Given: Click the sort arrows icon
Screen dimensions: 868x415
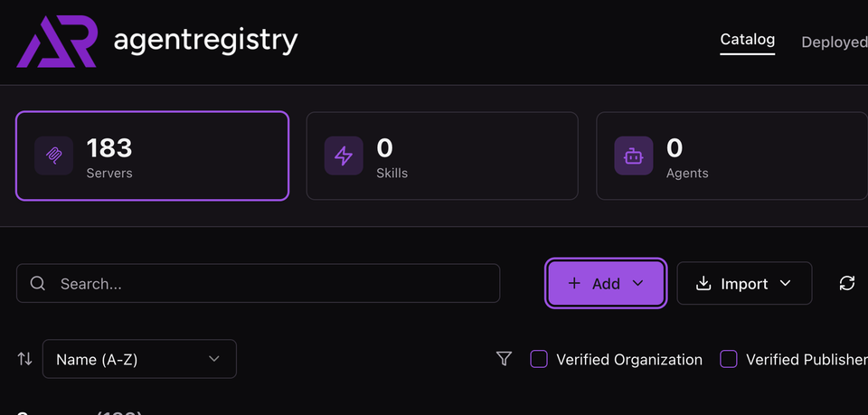Looking at the screenshot, I should (x=24, y=359).
